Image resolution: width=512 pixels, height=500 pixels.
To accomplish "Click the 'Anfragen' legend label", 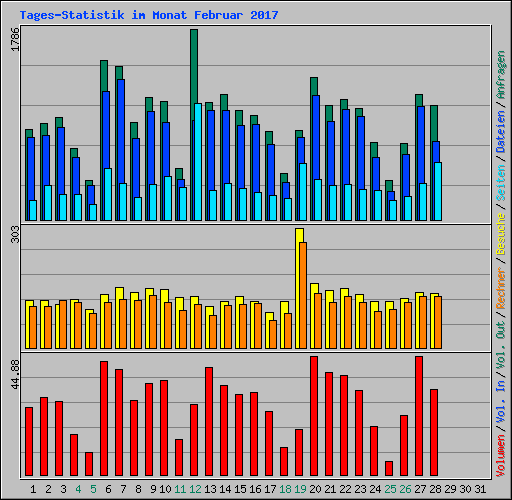I will 500,75.
